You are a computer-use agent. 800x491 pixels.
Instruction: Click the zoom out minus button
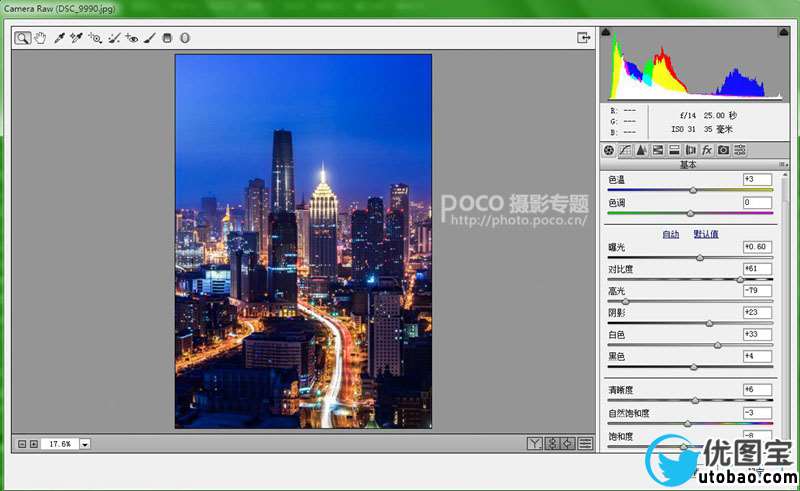22,444
